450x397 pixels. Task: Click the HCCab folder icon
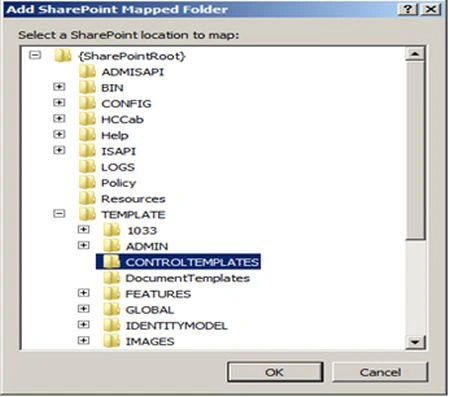tap(88, 119)
